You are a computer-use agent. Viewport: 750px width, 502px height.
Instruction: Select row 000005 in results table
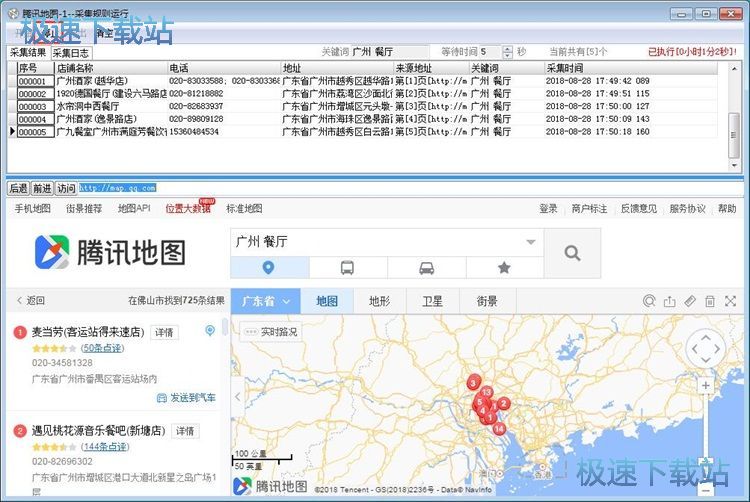(x=363, y=131)
